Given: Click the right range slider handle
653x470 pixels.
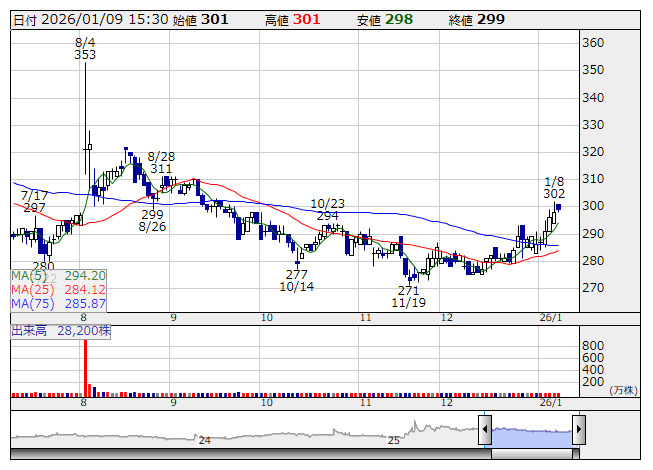Looking at the screenshot, I should pyautogui.click(x=578, y=431).
